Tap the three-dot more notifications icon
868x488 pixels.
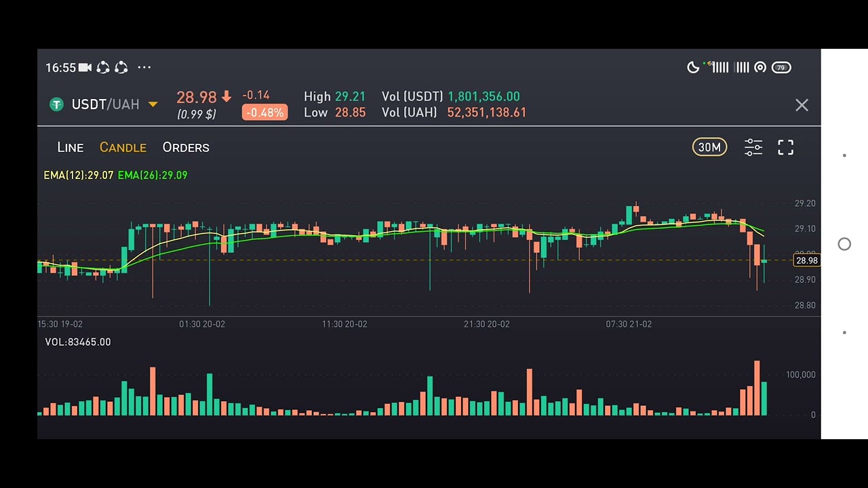click(144, 67)
